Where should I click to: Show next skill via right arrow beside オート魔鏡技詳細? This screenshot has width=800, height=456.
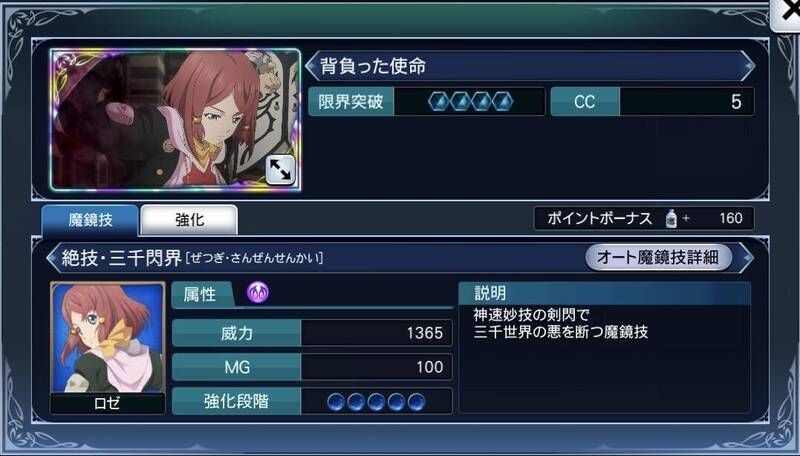pos(745,258)
